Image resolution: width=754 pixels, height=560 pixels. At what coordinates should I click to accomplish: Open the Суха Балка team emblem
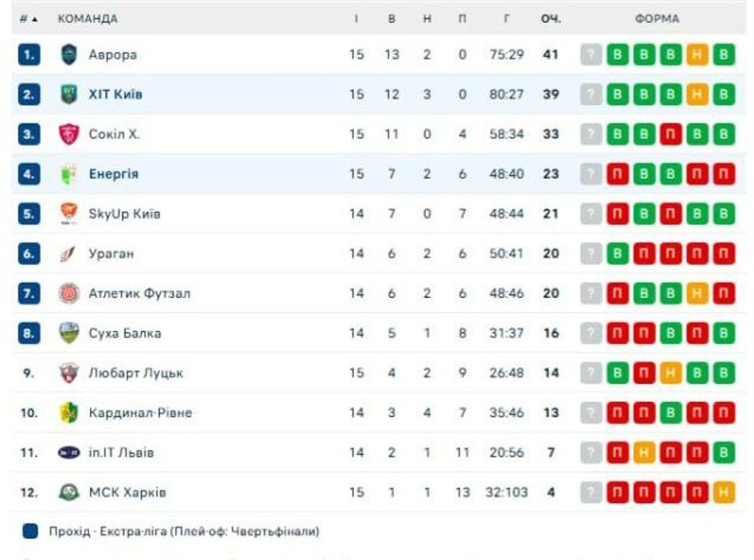click(69, 333)
